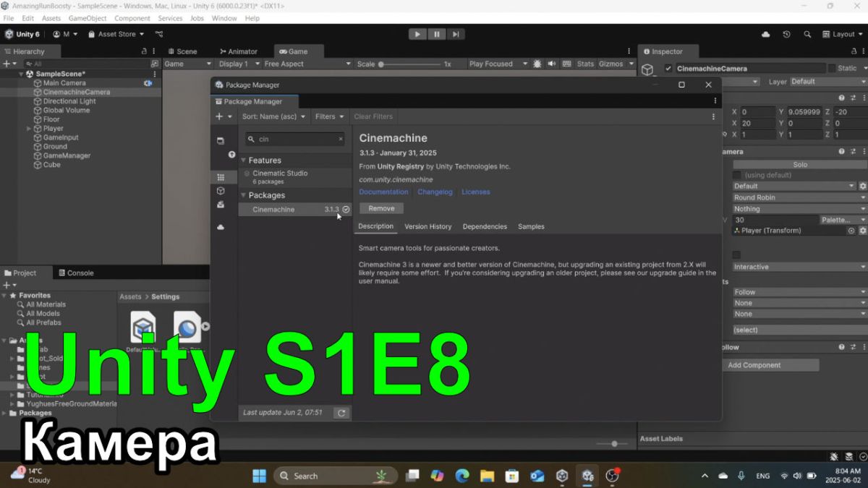Click the Remove button for Cinemachine
Viewport: 868px width, 488px height.
(x=381, y=208)
